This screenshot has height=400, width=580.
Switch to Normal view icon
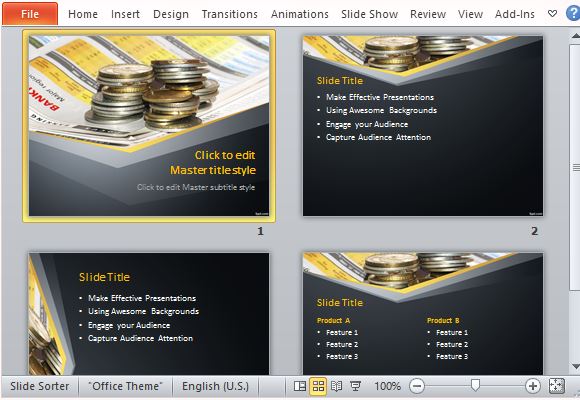300,386
